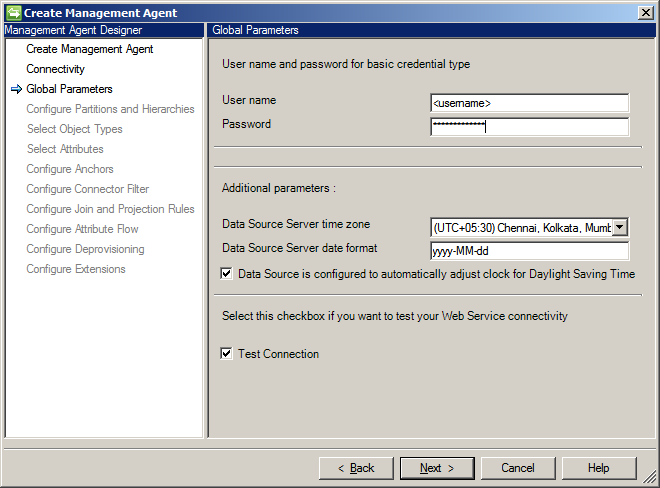Click the 'Password' label
This screenshot has width=660, height=488.
click(x=247, y=124)
